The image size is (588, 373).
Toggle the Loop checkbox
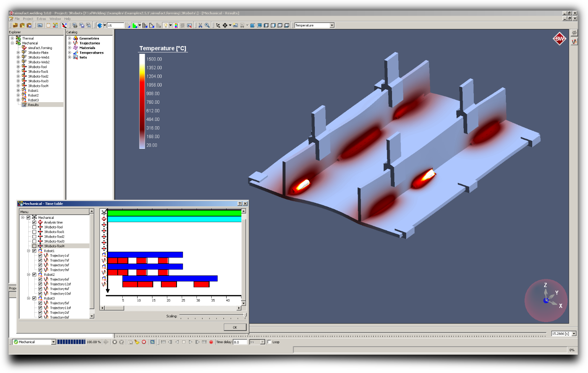pos(269,342)
